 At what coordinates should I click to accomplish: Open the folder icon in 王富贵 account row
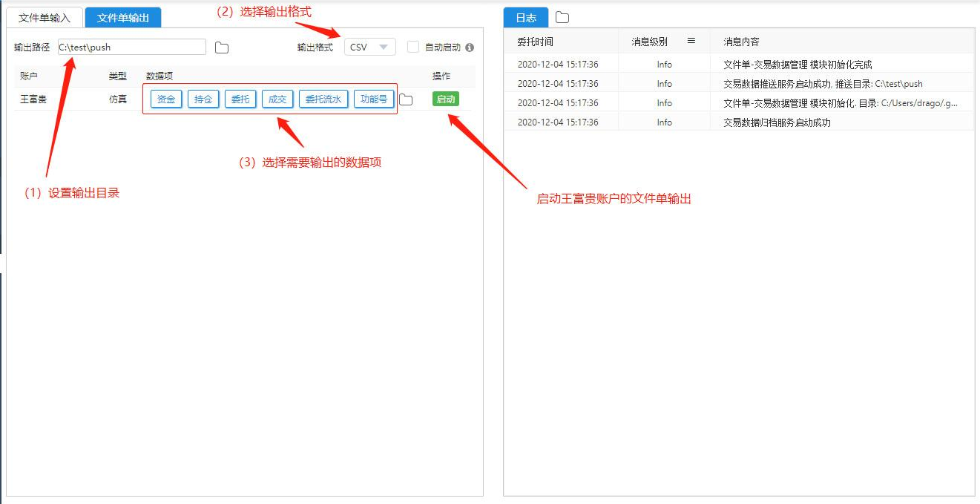click(x=406, y=99)
